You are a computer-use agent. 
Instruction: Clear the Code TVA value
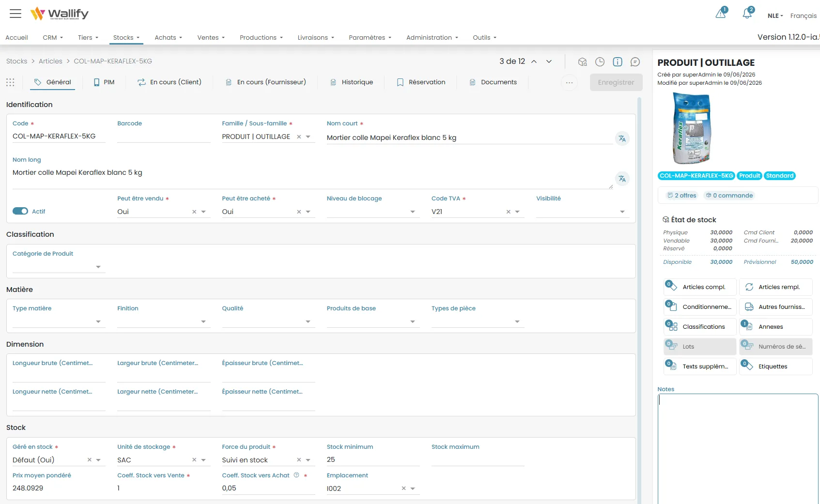pyautogui.click(x=509, y=212)
